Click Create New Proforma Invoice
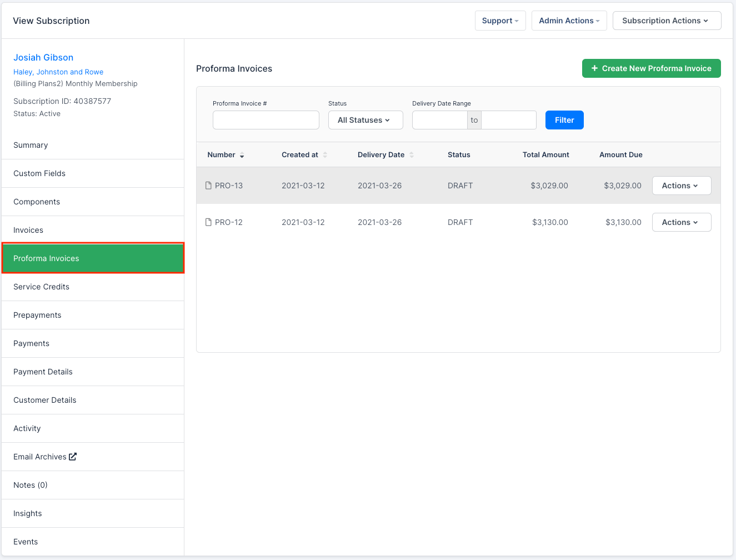The height and width of the screenshot is (560, 736). [651, 68]
